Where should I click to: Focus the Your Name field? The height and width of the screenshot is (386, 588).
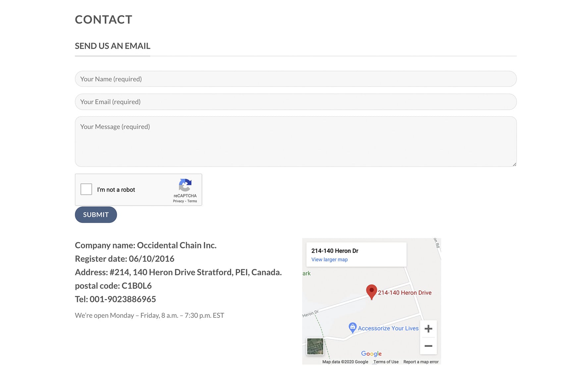[x=295, y=79]
